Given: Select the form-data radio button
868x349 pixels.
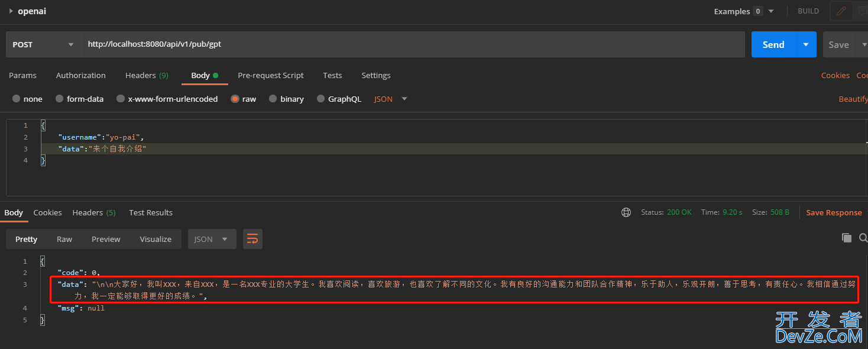Looking at the screenshot, I should tap(60, 99).
